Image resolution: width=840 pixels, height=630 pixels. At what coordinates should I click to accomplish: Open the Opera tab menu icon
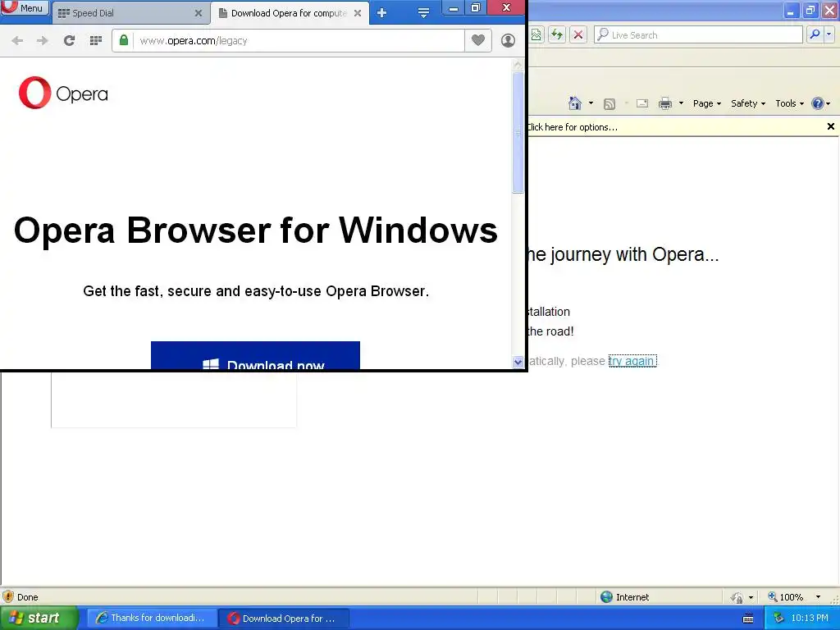pyautogui.click(x=423, y=13)
